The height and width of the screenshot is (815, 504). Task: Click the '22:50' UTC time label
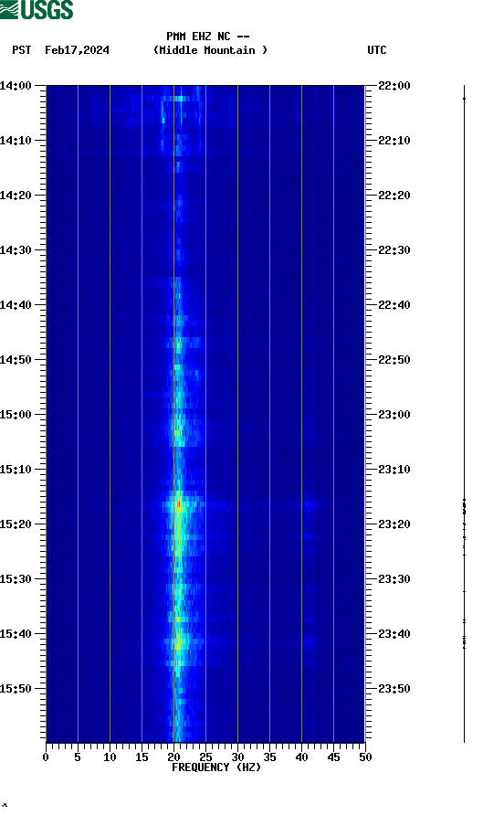click(394, 360)
